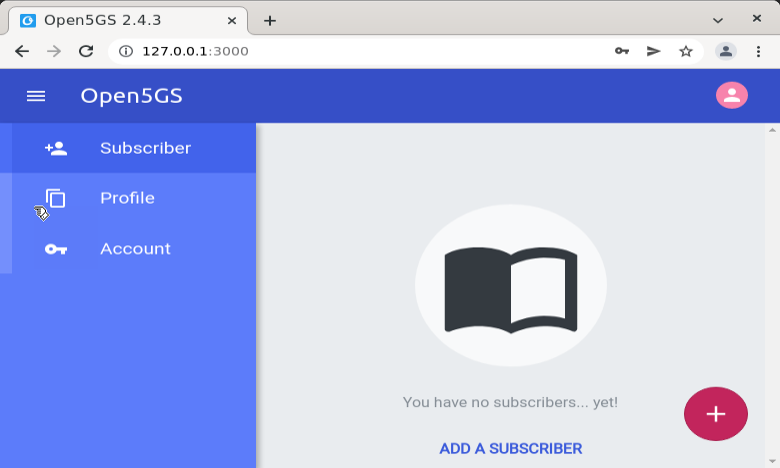Click the scrollbar up arrow
This screenshot has height=468, width=780.
point(772,130)
